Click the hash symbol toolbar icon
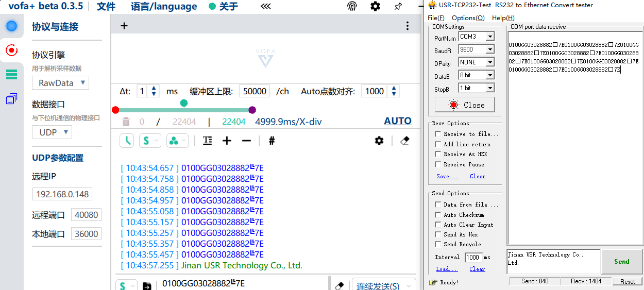Viewport: 644px width, 290px height. pos(272,141)
